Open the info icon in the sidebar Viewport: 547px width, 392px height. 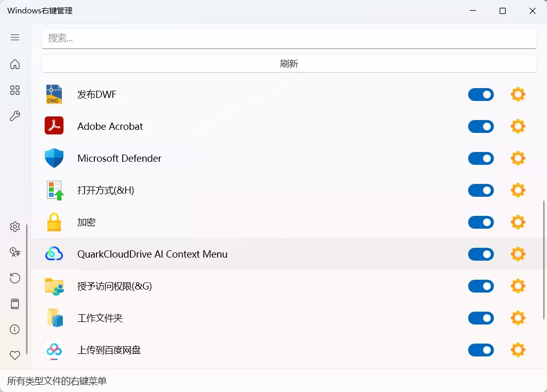tap(15, 329)
